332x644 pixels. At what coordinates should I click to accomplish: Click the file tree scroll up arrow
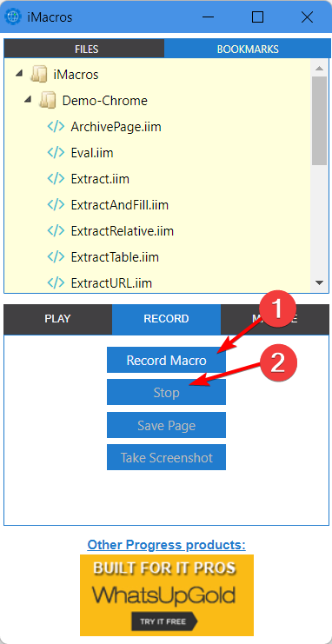pyautogui.click(x=319, y=68)
